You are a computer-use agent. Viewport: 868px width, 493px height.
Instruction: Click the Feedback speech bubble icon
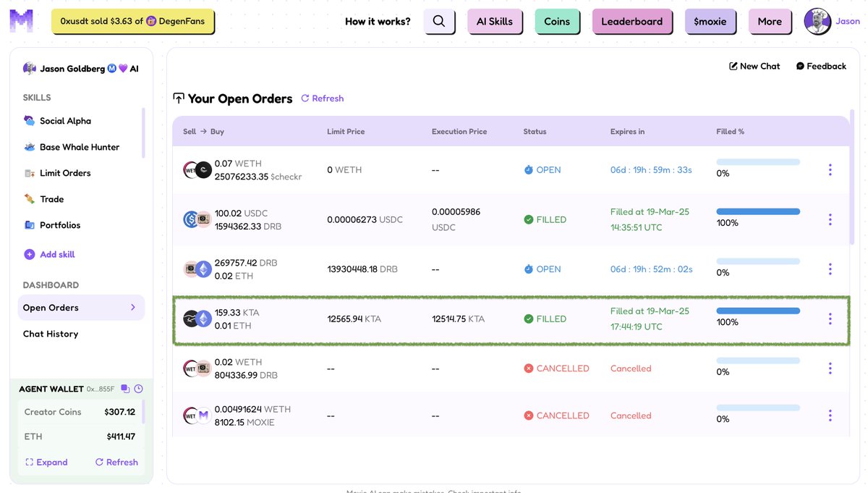pos(800,66)
